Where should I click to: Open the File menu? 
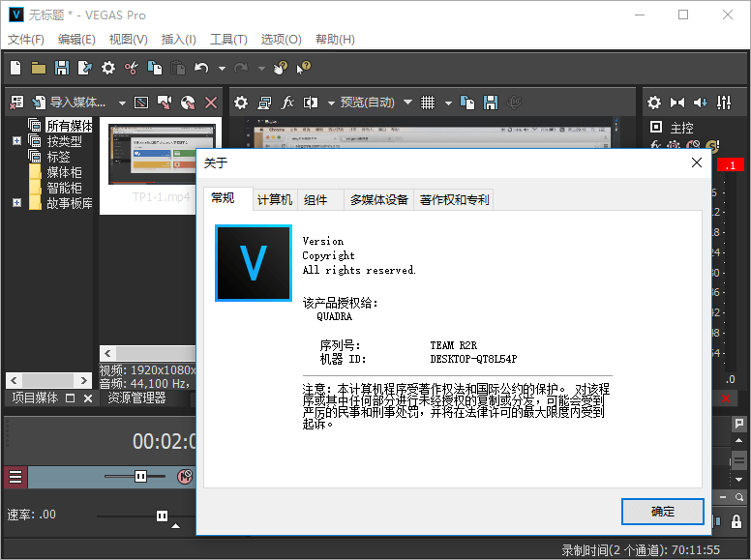[26, 40]
